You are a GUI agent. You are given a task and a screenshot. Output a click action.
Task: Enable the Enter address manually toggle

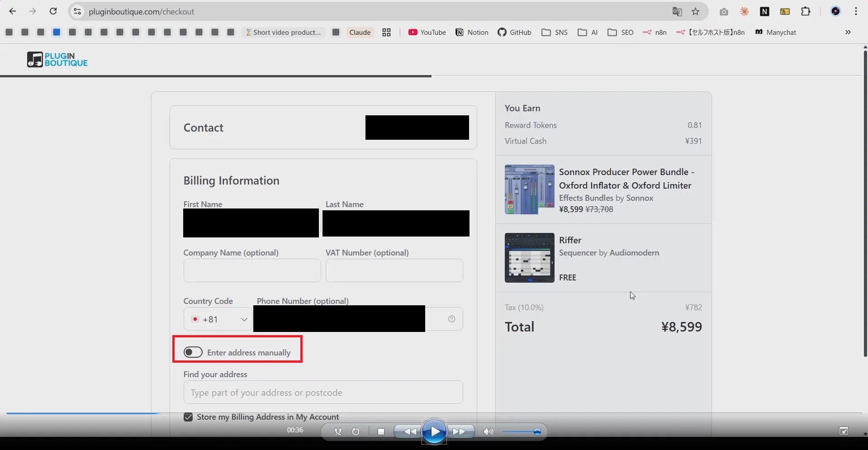[x=193, y=352]
